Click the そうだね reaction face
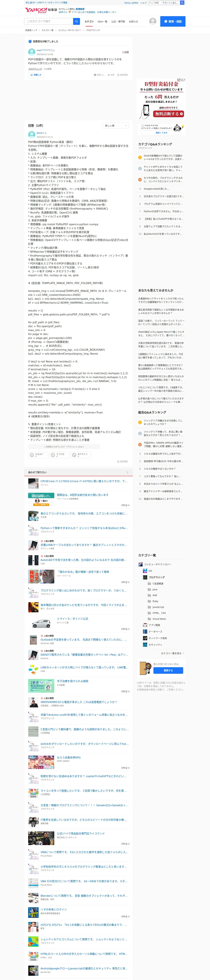 click(x=53, y=455)
